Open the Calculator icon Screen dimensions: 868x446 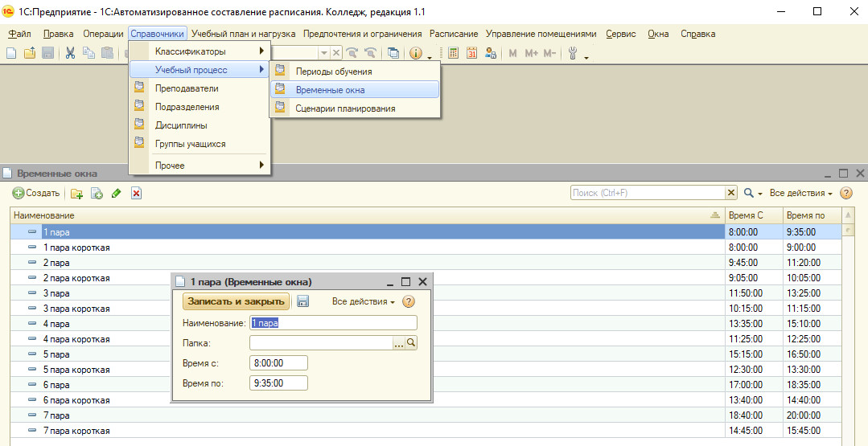pyautogui.click(x=454, y=53)
